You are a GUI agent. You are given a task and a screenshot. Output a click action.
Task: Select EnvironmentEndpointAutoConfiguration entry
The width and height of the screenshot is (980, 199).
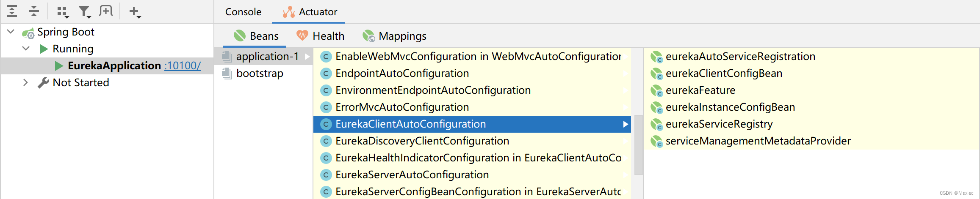coord(472,90)
